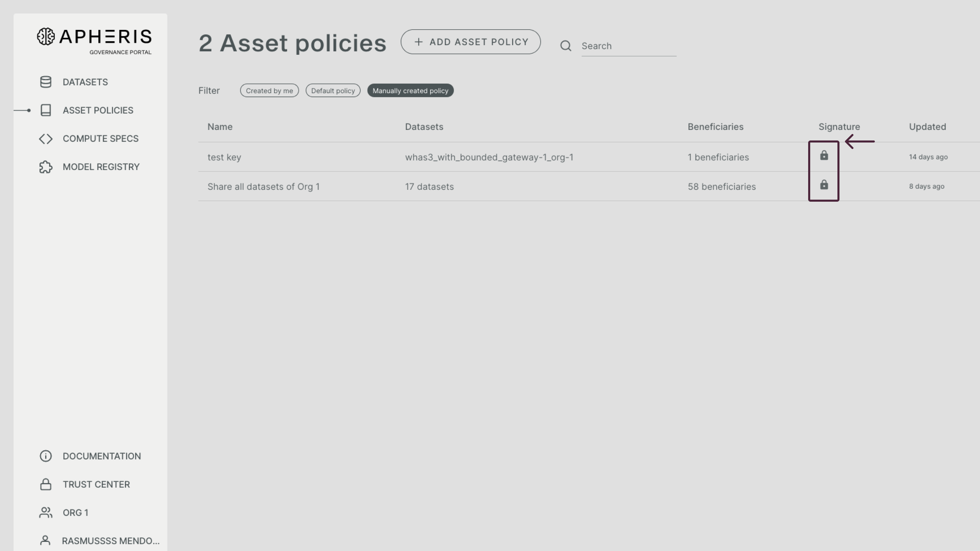Click the ADD ASSET POLICY button
Screen dimensions: 980x551
click(470, 42)
